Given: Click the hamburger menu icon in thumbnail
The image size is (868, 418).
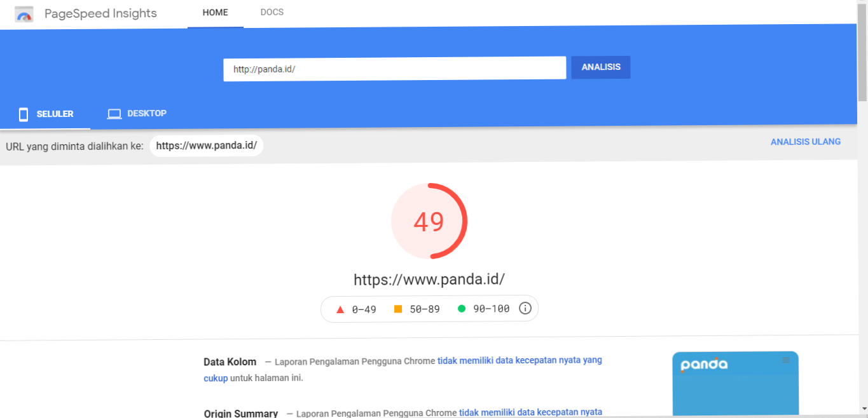Looking at the screenshot, I should [786, 360].
